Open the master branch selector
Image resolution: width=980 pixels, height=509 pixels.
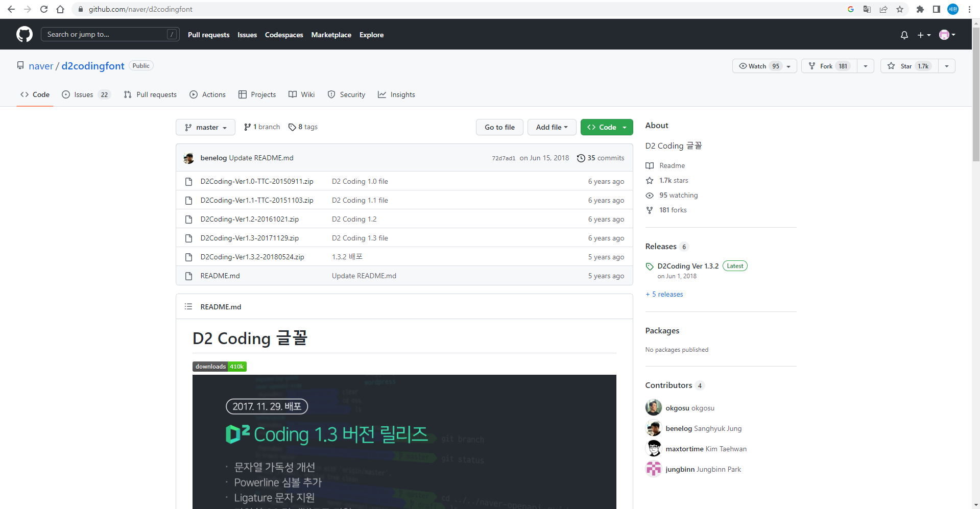tap(205, 127)
